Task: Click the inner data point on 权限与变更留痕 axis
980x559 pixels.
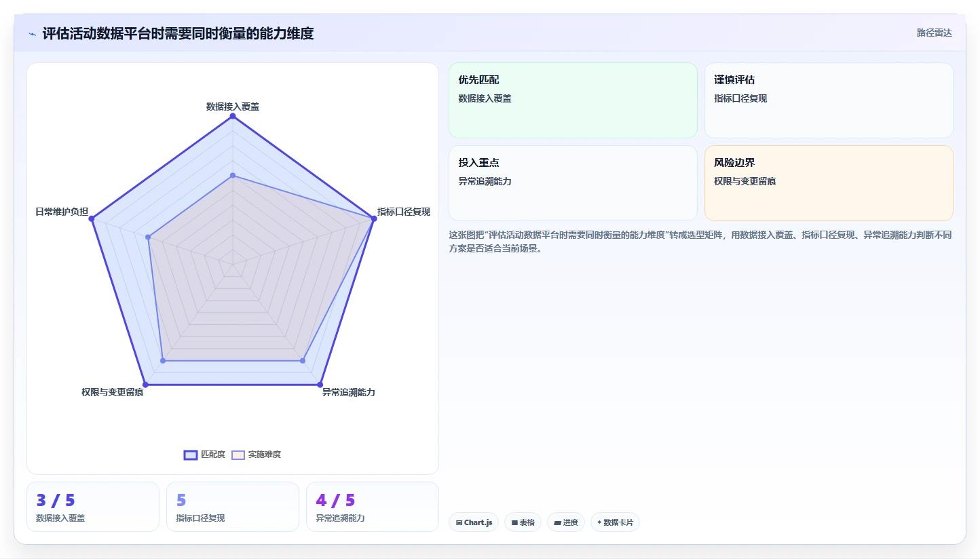Action: tap(163, 361)
